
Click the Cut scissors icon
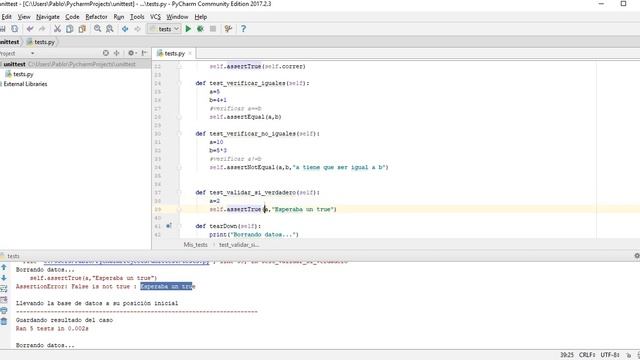point(57,29)
